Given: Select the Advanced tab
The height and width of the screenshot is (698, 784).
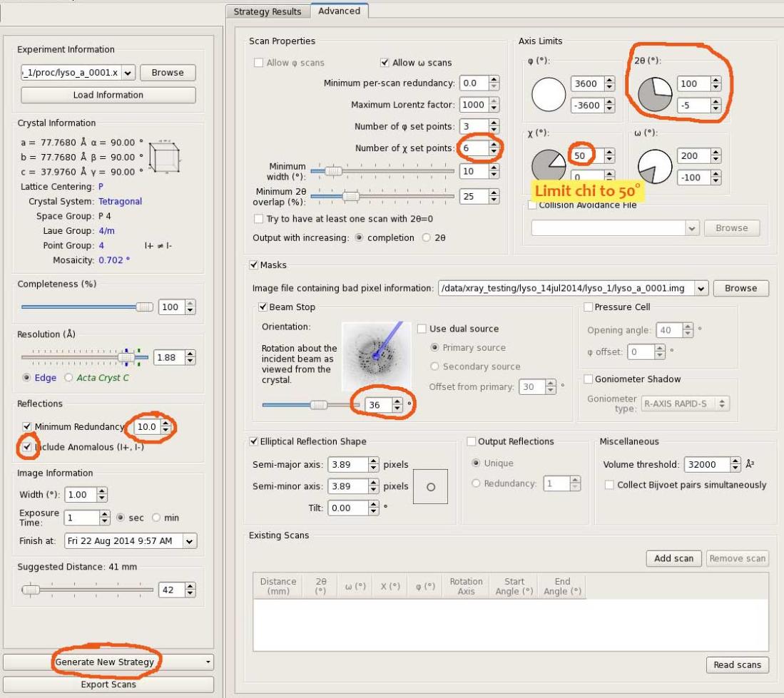Looking at the screenshot, I should click(x=340, y=11).
